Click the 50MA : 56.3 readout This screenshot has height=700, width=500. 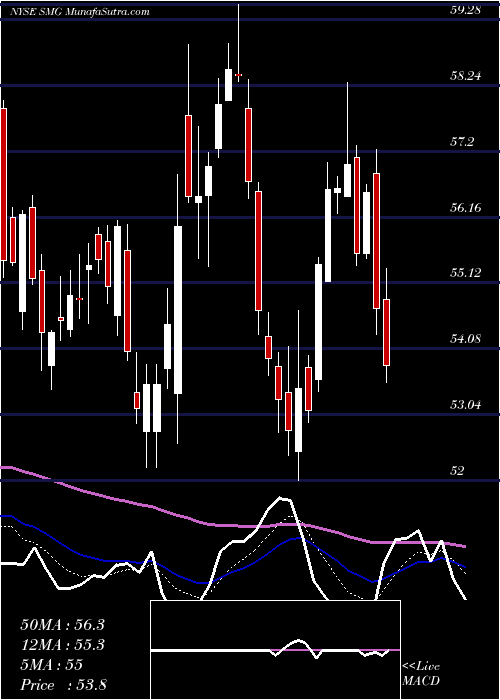(x=62, y=624)
